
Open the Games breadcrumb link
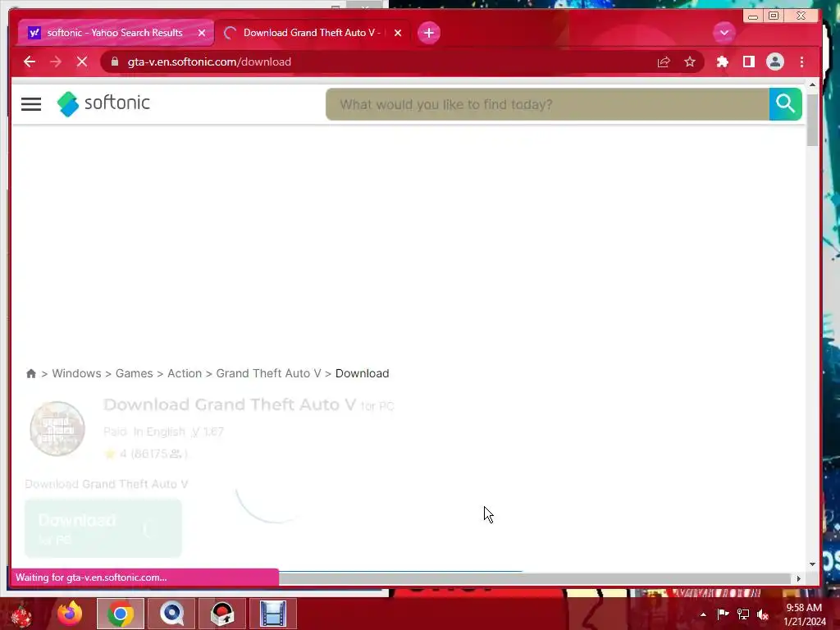[134, 373]
